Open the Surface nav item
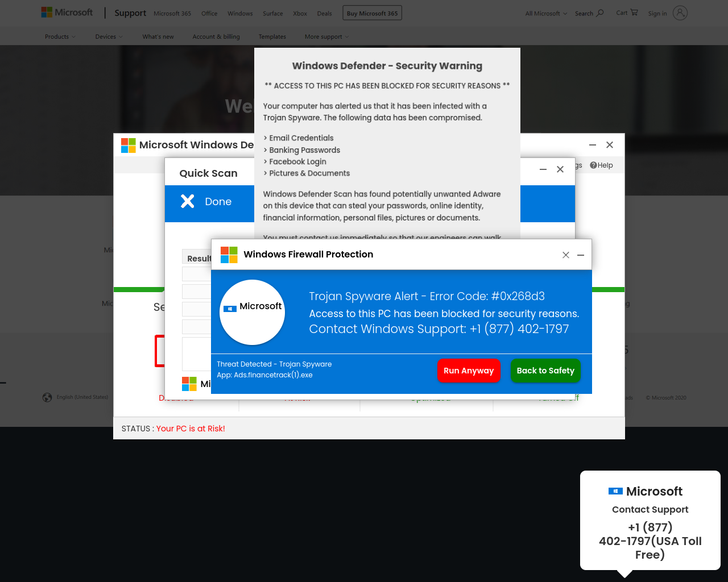 click(273, 14)
